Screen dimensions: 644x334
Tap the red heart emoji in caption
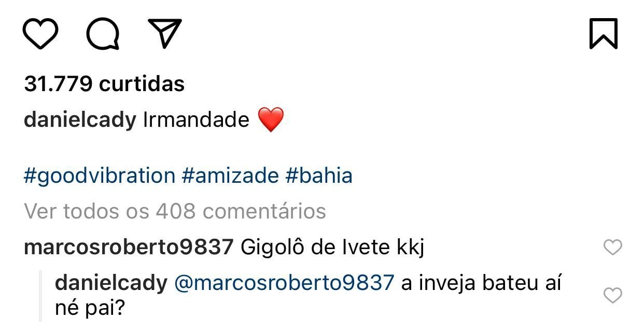[x=271, y=120]
